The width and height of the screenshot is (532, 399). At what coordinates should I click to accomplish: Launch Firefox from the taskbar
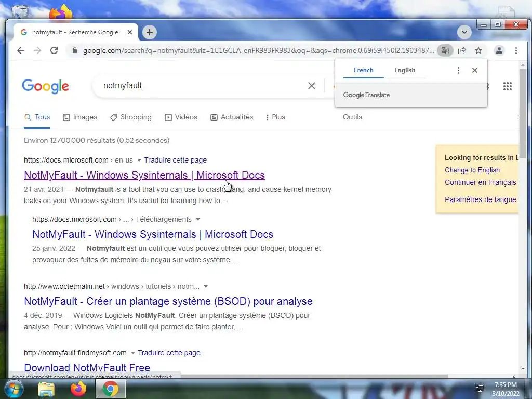(78, 389)
